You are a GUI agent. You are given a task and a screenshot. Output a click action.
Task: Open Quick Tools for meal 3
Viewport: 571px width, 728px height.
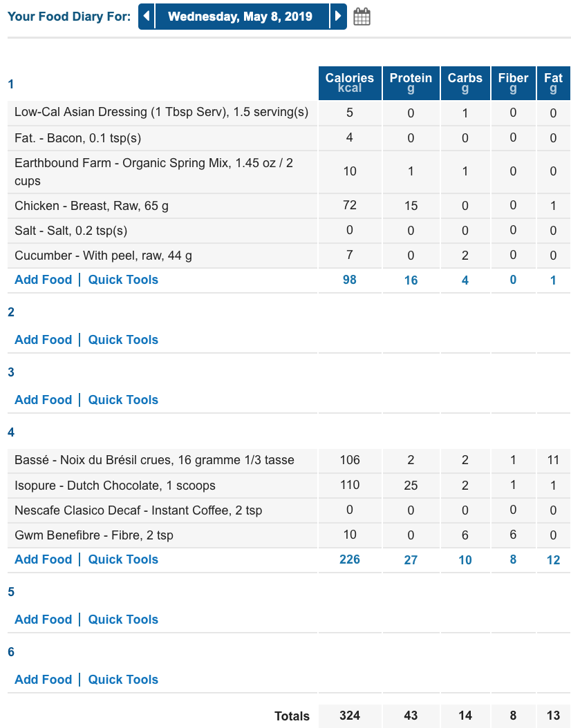(123, 400)
